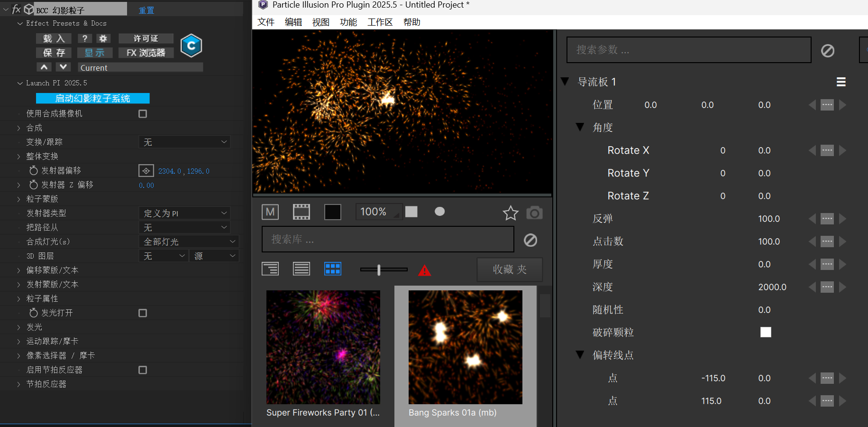This screenshot has height=427, width=868.
Task: Collapse the 导流板 1 section
Action: tap(565, 82)
